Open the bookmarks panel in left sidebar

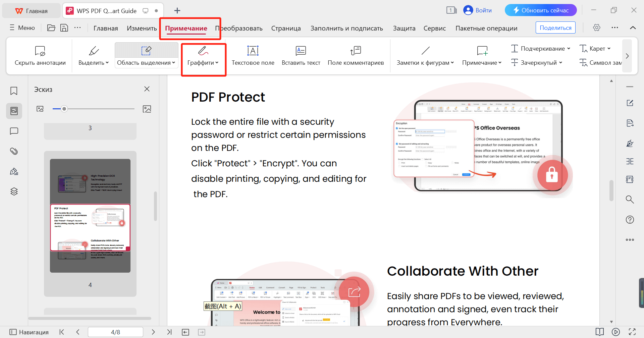(x=14, y=91)
